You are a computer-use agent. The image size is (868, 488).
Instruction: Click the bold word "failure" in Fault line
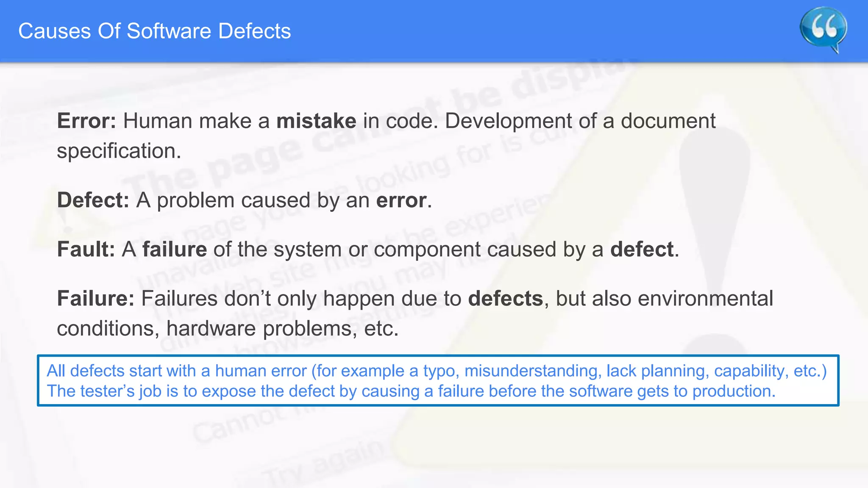click(175, 250)
